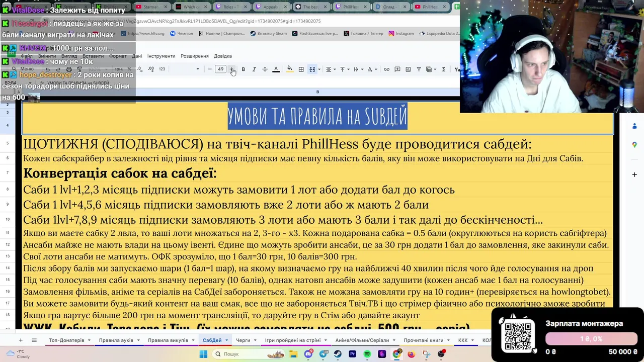Select the font size field showing 49

tap(220, 69)
